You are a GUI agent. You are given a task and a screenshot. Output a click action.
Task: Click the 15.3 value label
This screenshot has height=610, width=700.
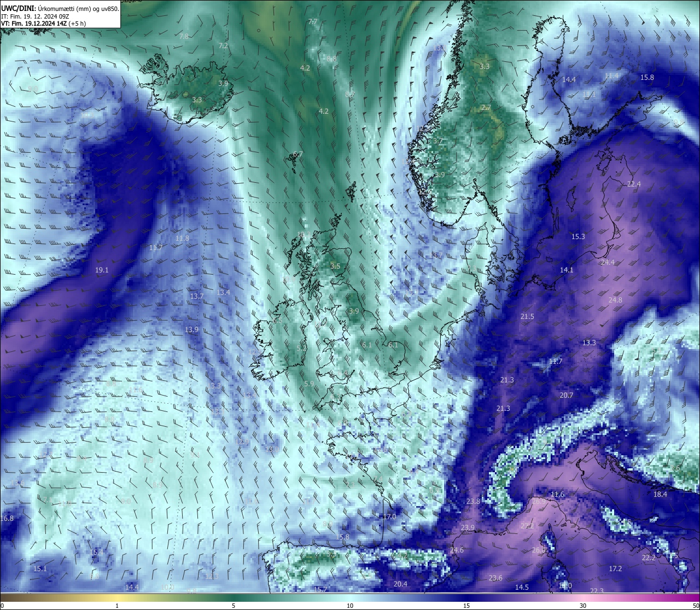[x=578, y=236]
